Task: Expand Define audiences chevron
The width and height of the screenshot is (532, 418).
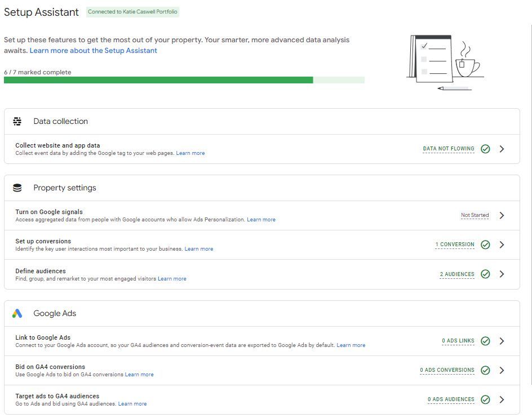Action: pos(502,274)
